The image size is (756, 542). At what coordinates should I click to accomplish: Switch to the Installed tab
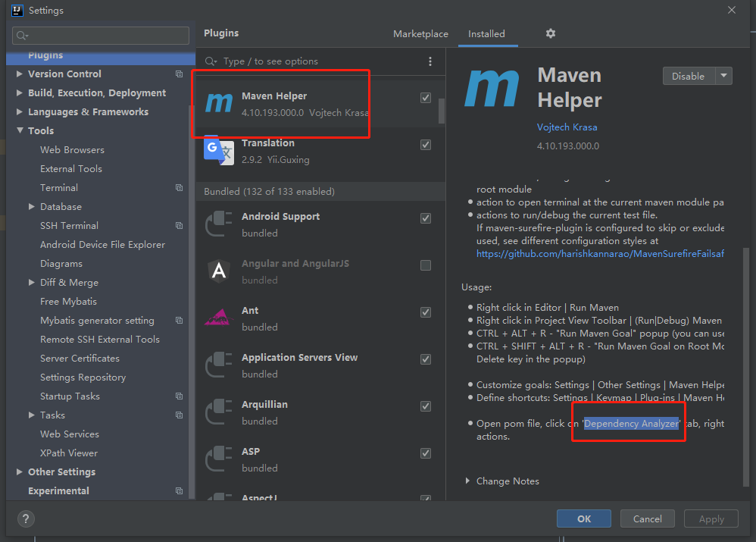(x=486, y=34)
